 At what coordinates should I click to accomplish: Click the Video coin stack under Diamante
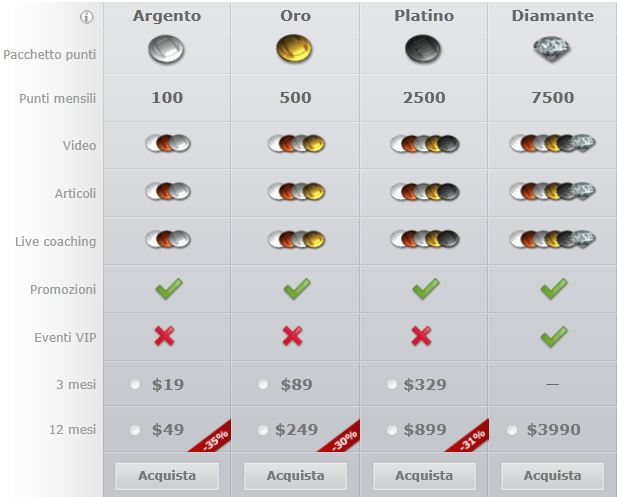[x=552, y=143]
